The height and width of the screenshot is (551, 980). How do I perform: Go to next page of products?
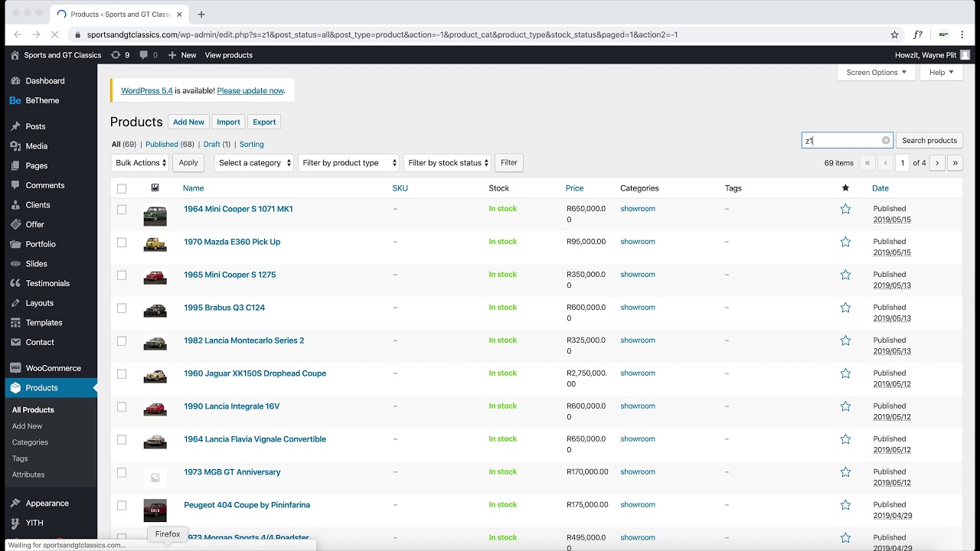tap(937, 163)
